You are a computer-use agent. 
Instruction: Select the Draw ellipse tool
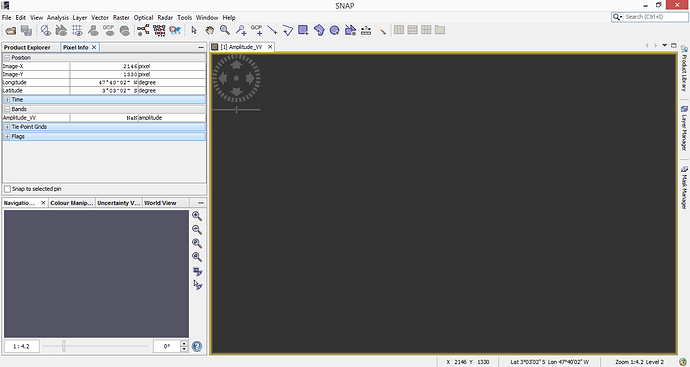click(334, 30)
